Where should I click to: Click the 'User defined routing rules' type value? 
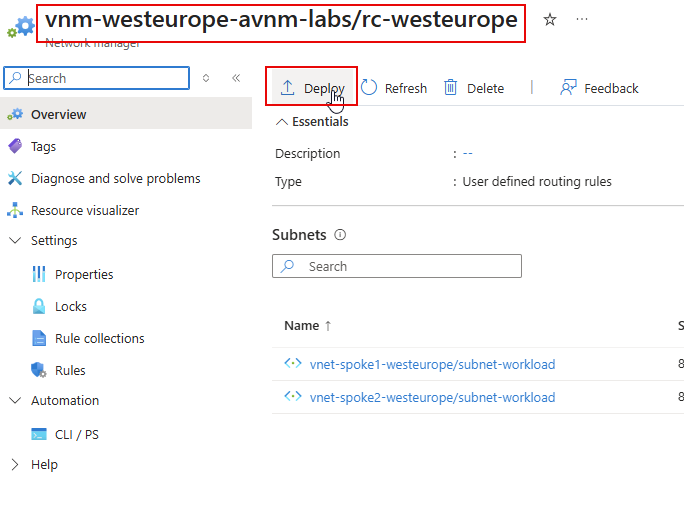coord(537,182)
